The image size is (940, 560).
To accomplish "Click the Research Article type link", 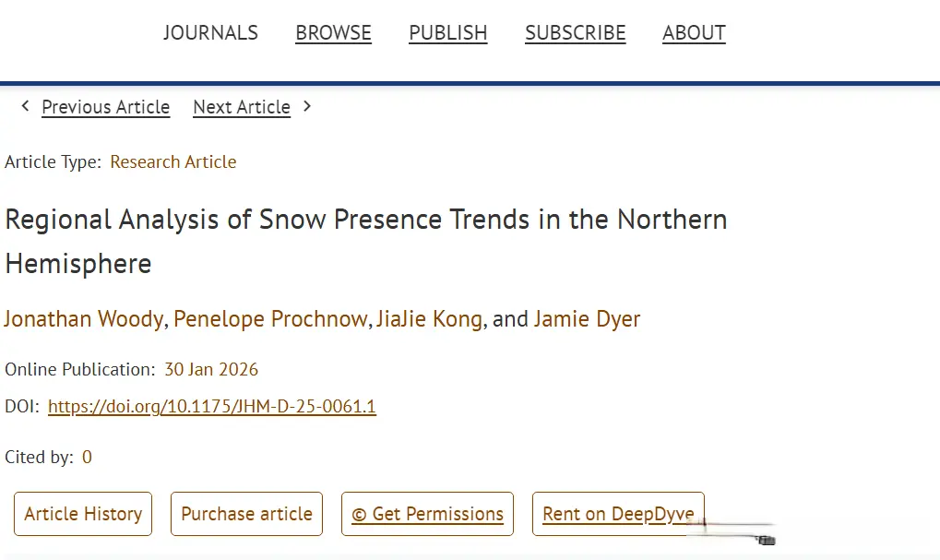I will click(173, 162).
